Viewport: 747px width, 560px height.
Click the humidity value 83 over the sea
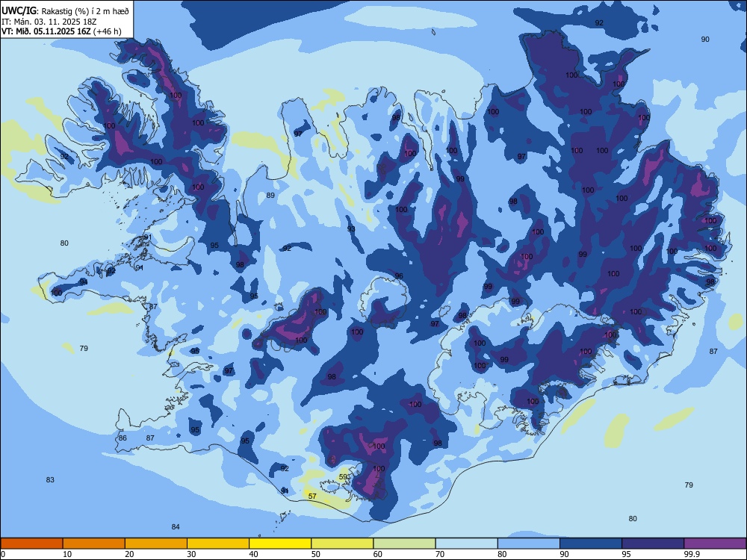(50, 479)
